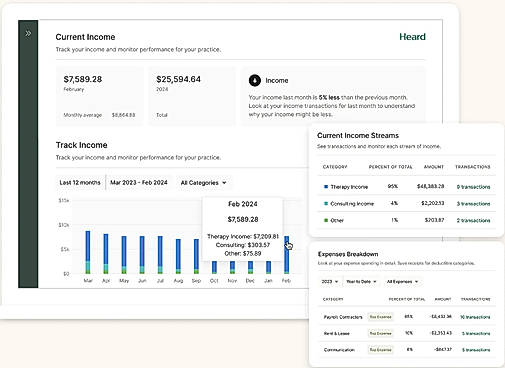The height and width of the screenshot is (368, 505).
Task: Click the Jun bar in income chart
Action: (x=142, y=255)
